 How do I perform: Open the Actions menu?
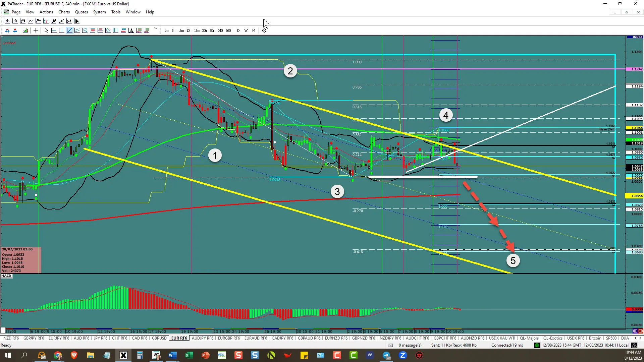pos(46,12)
